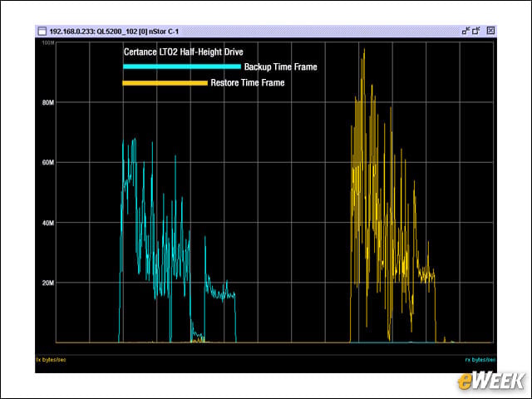
Task: Click the 20M y-axis label
Action: pos(48,283)
